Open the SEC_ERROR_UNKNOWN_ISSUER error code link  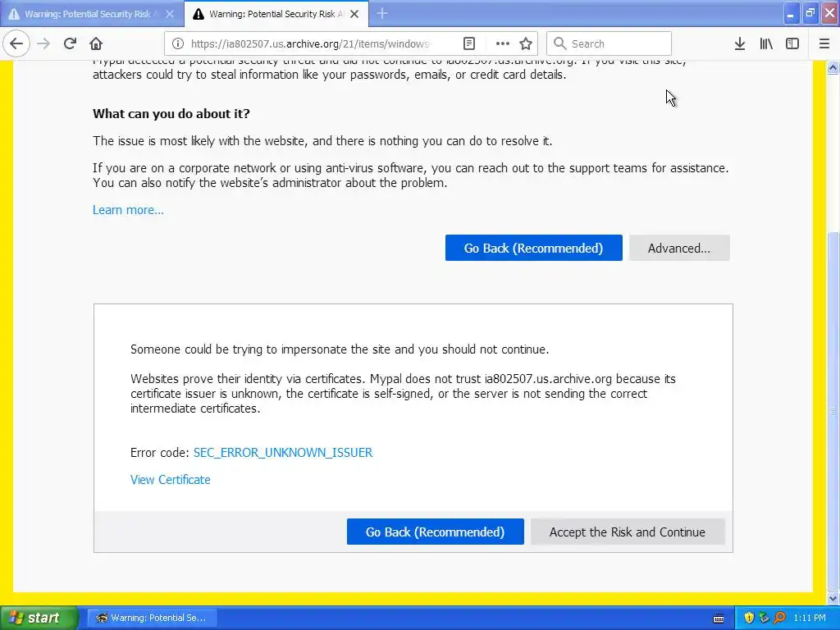(283, 453)
